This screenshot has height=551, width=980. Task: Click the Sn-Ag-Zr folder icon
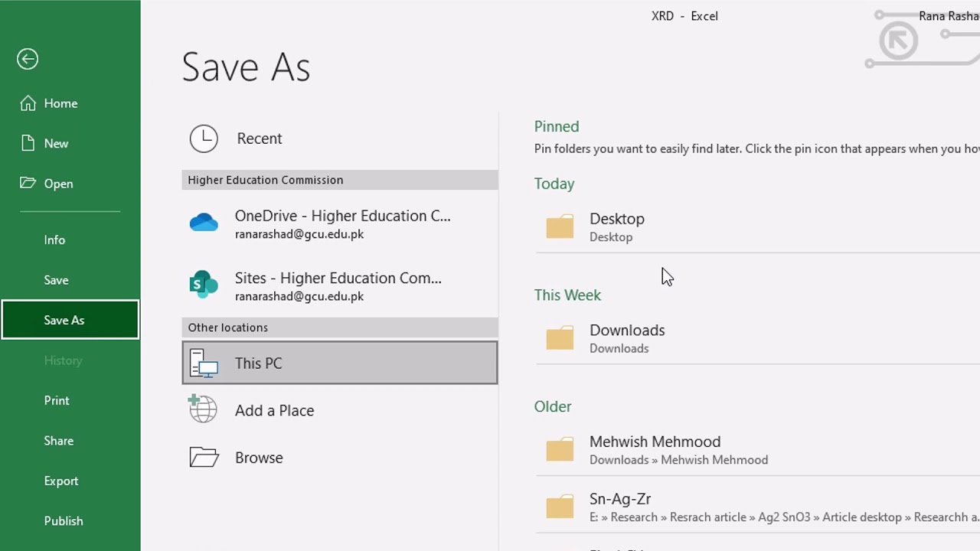click(560, 506)
